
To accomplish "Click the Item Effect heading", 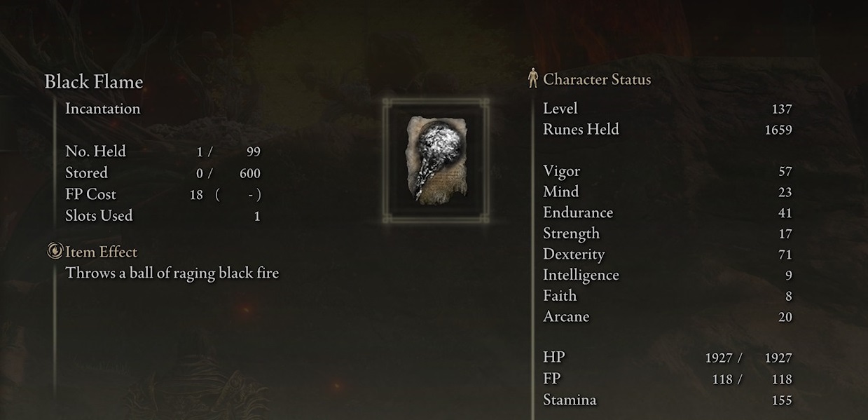I will pos(101,252).
